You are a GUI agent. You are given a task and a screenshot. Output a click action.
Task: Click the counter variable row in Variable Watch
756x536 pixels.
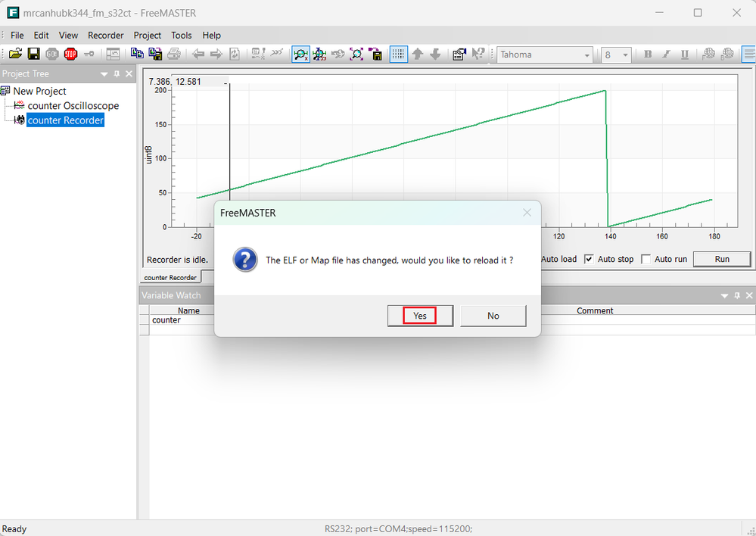[x=166, y=320]
